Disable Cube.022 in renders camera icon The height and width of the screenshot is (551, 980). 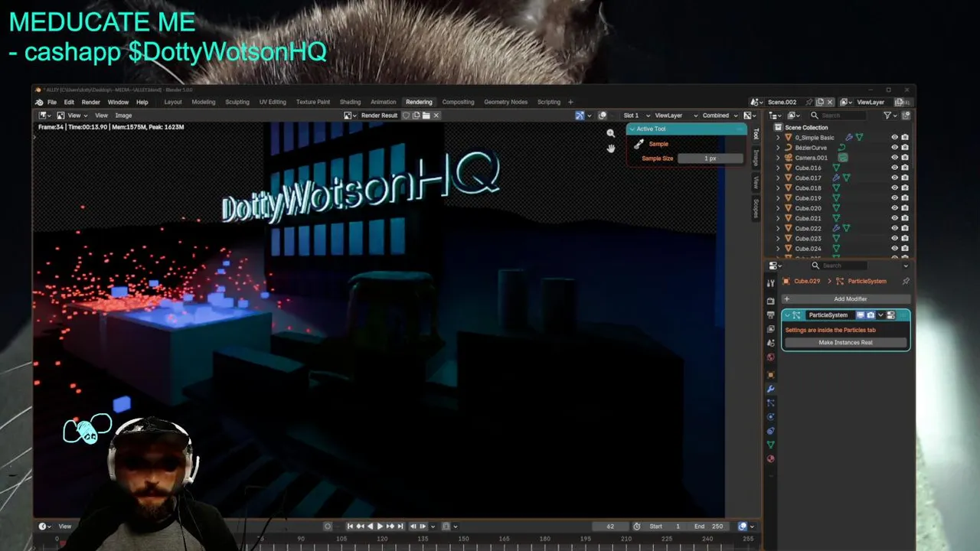905,228
